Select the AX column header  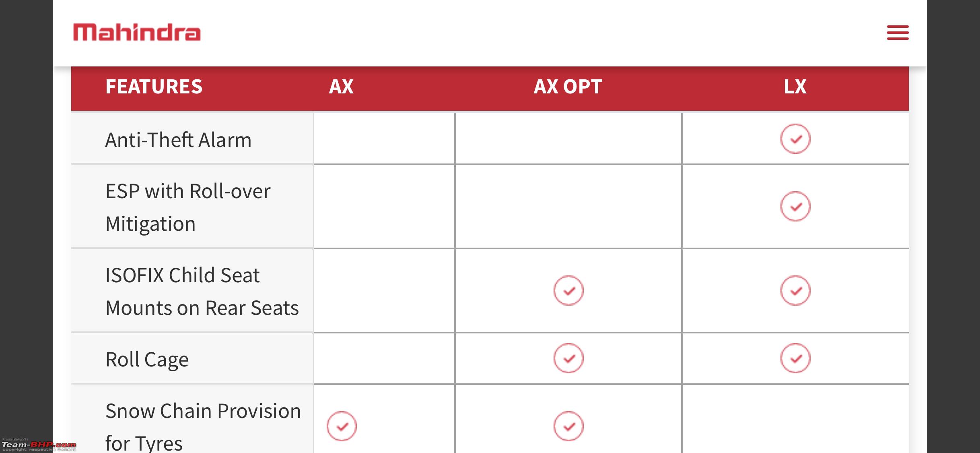point(341,87)
